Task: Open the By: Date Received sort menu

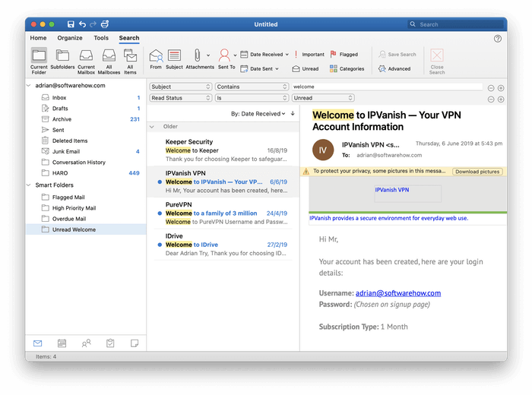Action: (258, 114)
